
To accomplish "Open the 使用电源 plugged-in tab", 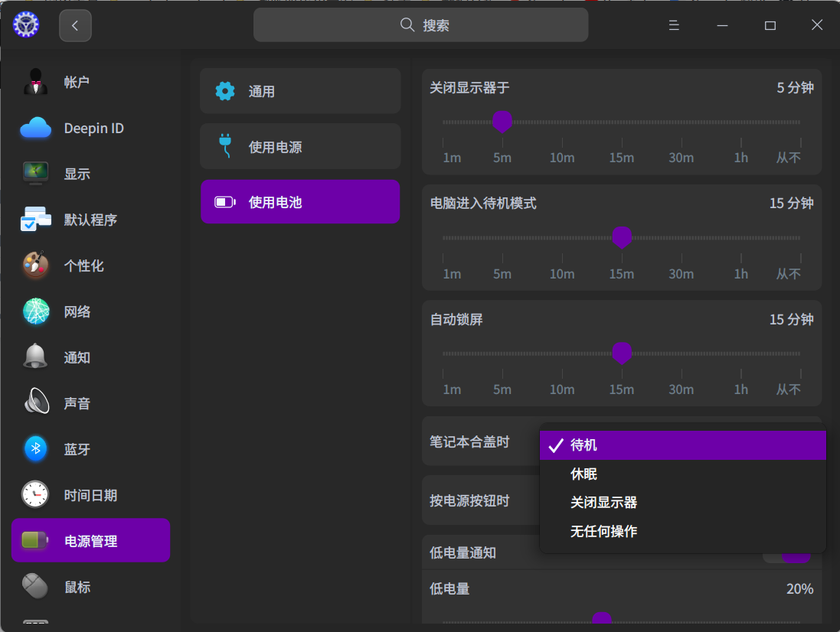I will (300, 147).
